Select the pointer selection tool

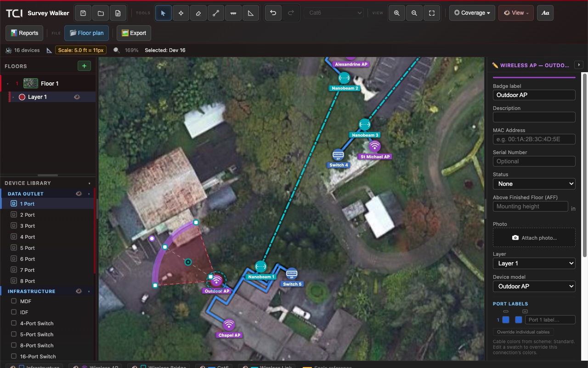164,13
